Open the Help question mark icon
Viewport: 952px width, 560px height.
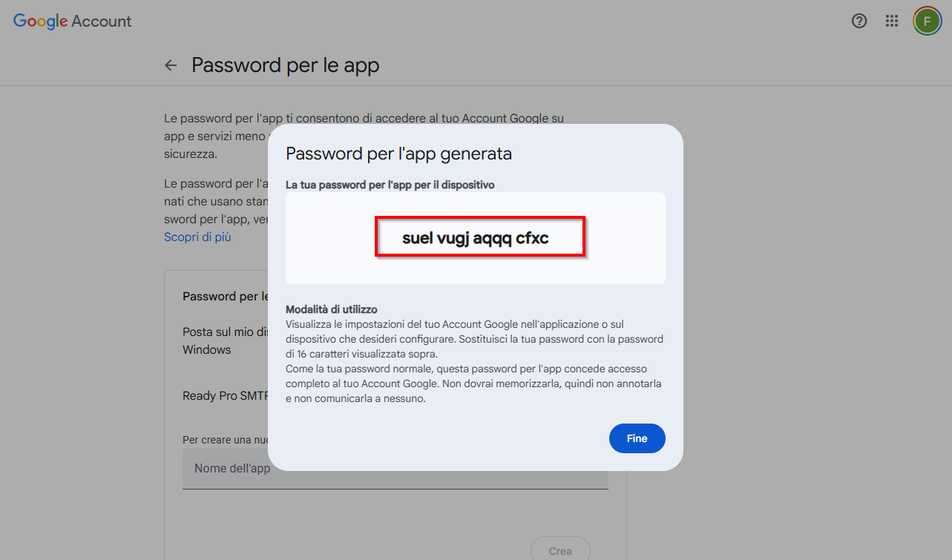(859, 21)
